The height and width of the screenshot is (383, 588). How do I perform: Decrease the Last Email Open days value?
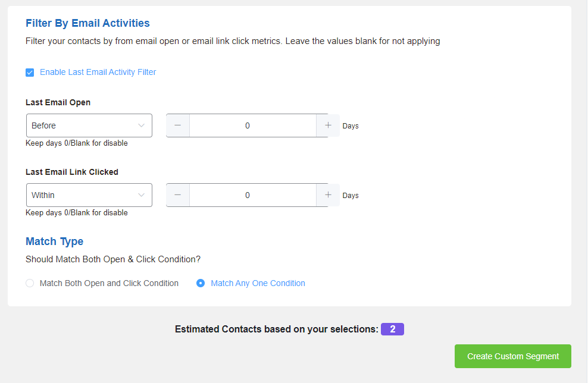(x=178, y=125)
